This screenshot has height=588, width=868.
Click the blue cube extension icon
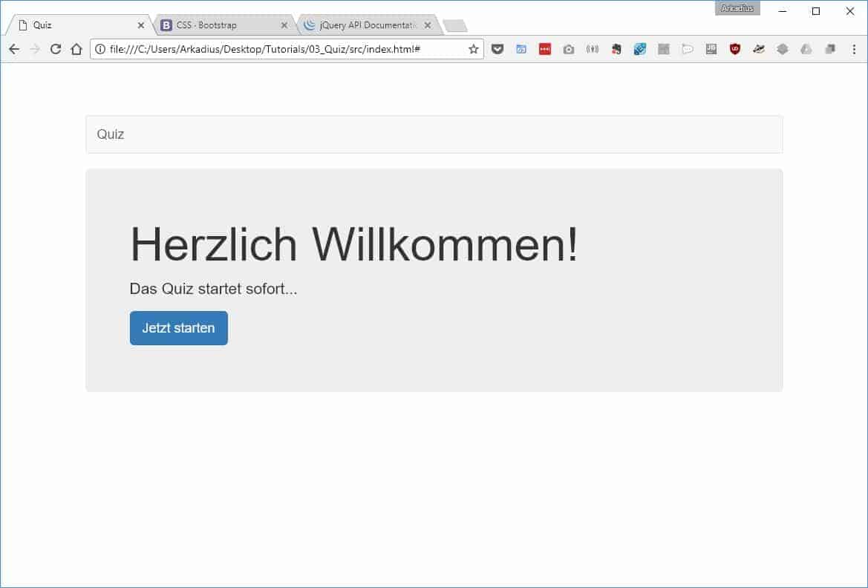pos(640,49)
